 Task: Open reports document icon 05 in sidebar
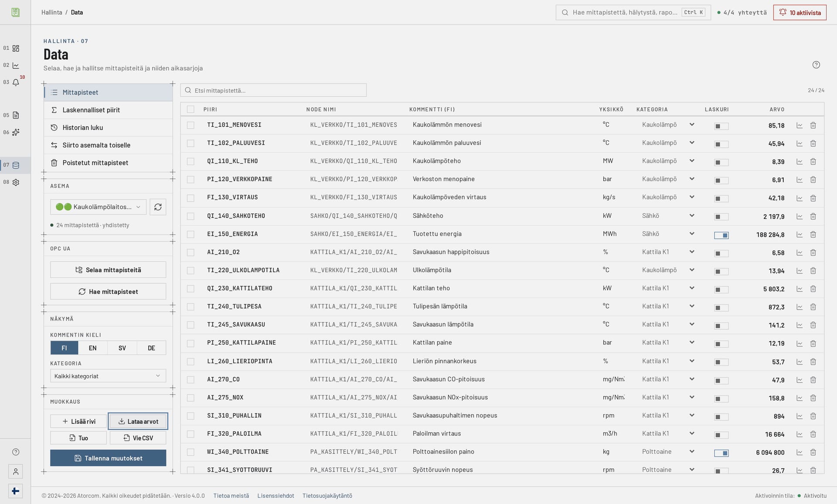(16, 115)
